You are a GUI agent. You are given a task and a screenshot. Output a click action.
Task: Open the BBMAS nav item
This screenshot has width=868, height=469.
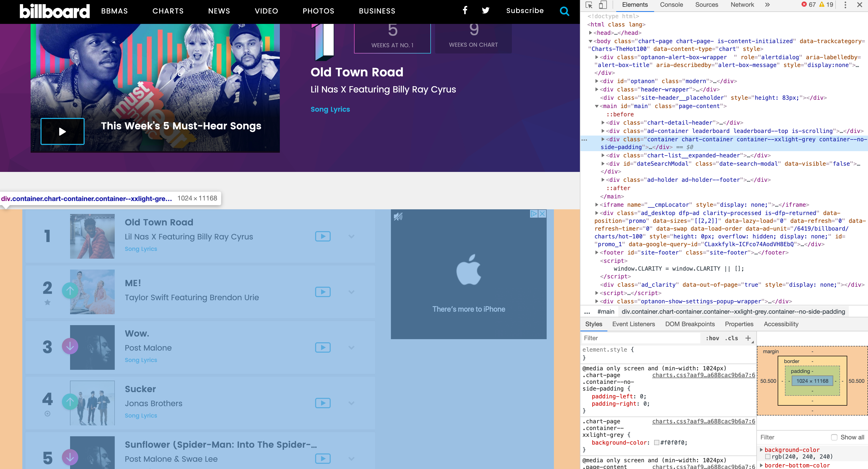coord(114,11)
